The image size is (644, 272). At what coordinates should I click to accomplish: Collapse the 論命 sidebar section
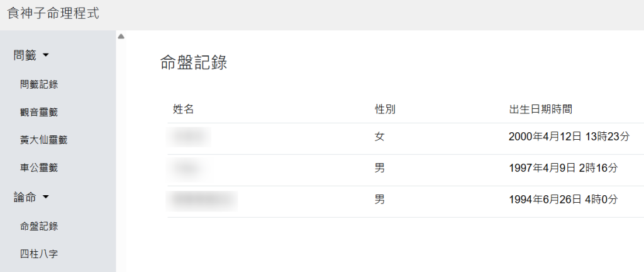pos(31,198)
